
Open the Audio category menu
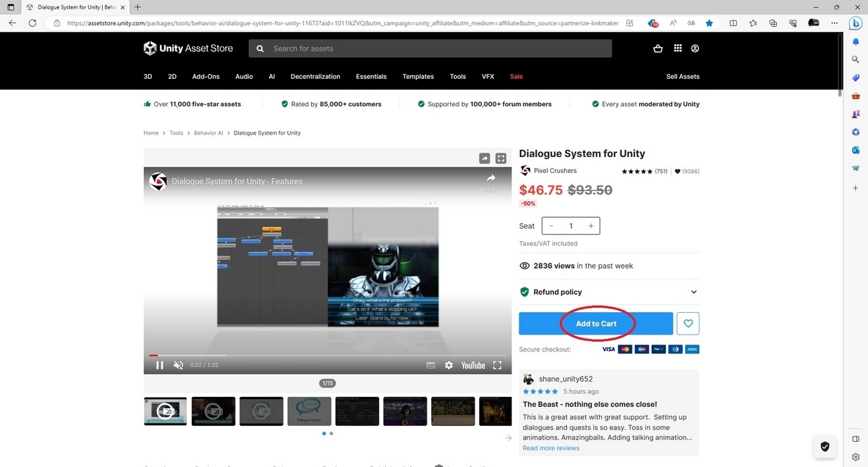244,77
